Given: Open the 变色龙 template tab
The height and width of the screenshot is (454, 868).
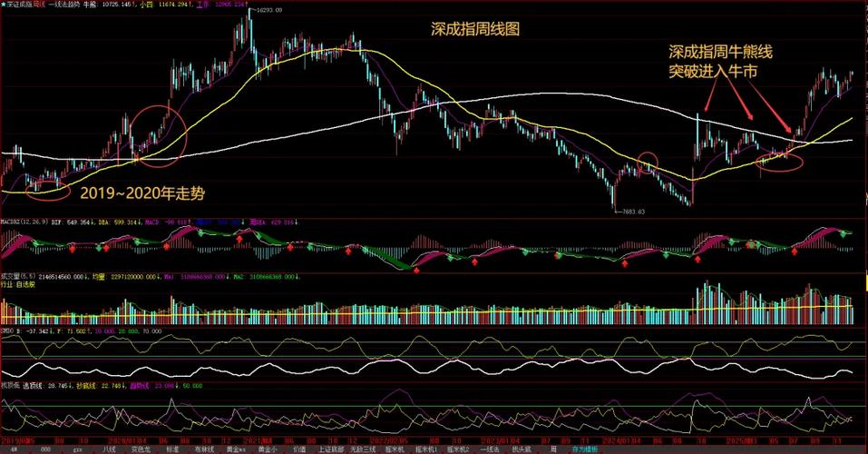Looking at the screenshot, I should tap(140, 449).
